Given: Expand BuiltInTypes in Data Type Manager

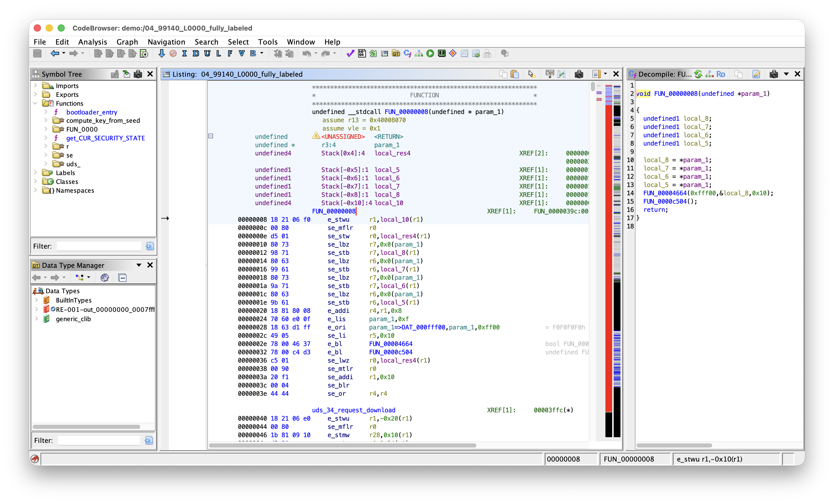Looking at the screenshot, I should [x=36, y=300].
